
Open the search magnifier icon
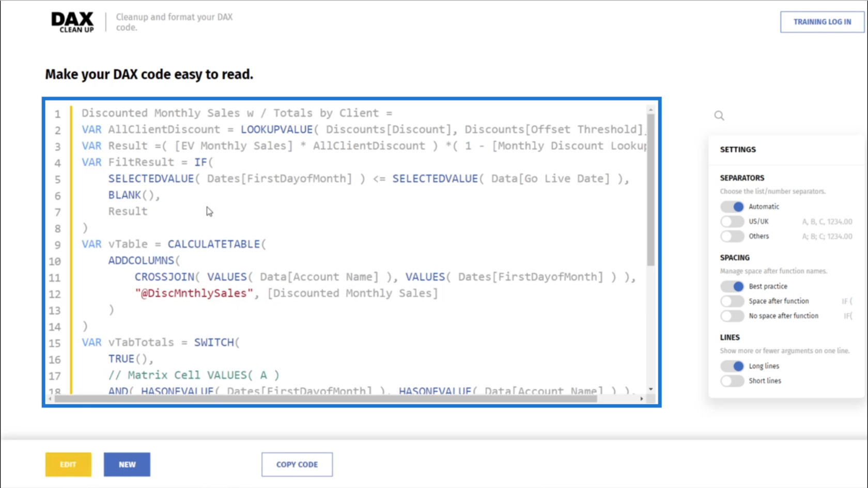[x=719, y=116]
